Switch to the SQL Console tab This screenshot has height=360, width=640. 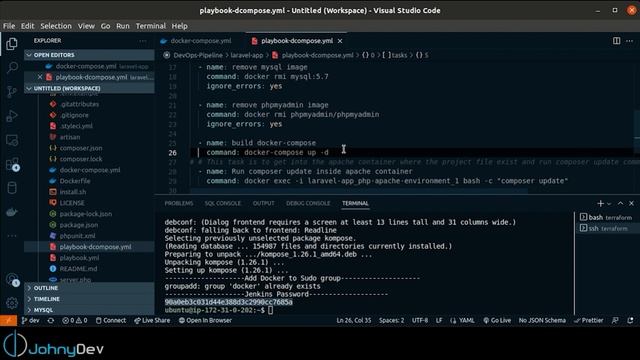pos(222,203)
